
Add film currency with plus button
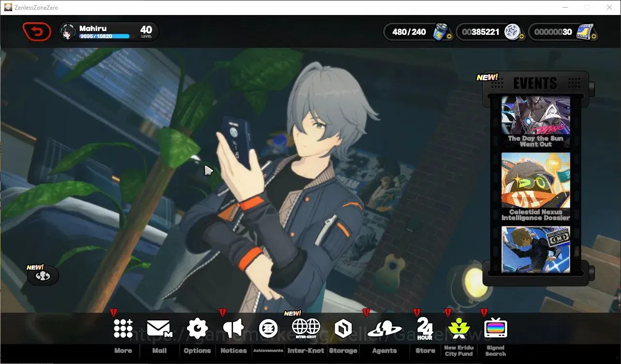[x=593, y=36]
